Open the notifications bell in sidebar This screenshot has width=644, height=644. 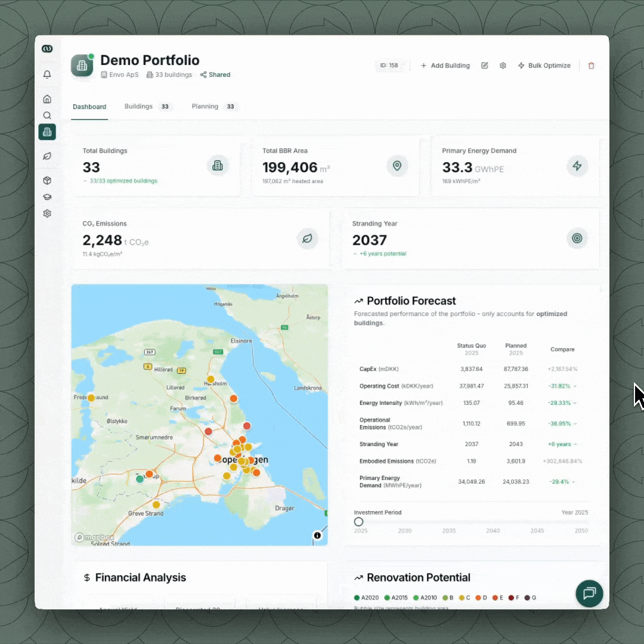[47, 75]
